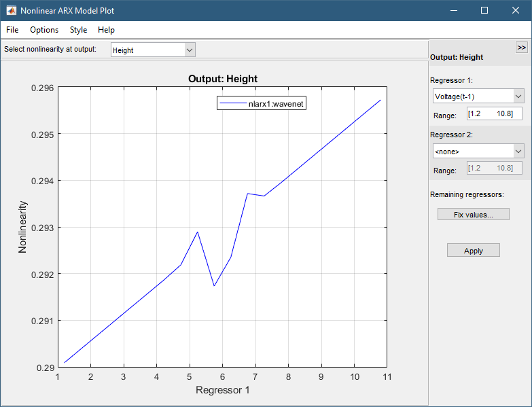Image resolution: width=532 pixels, height=407 pixels.
Task: Select the nlarx1:wavenet legend entry
Action: tap(262, 103)
